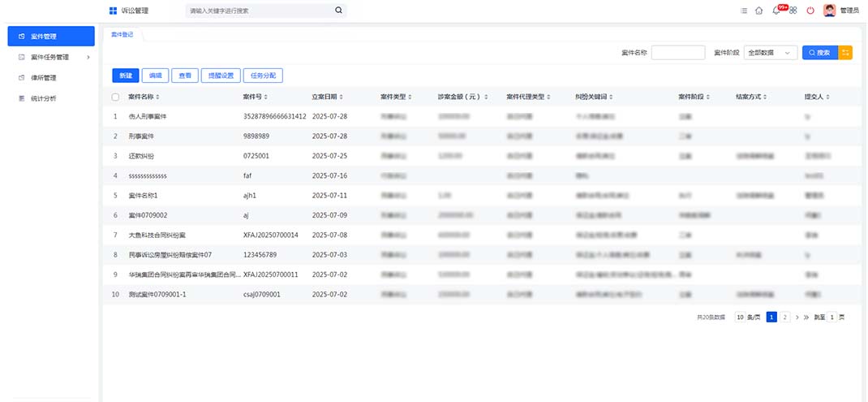This screenshot has width=868, height=402.
Task: Click the orange advanced filter icon button
Action: pos(845,53)
